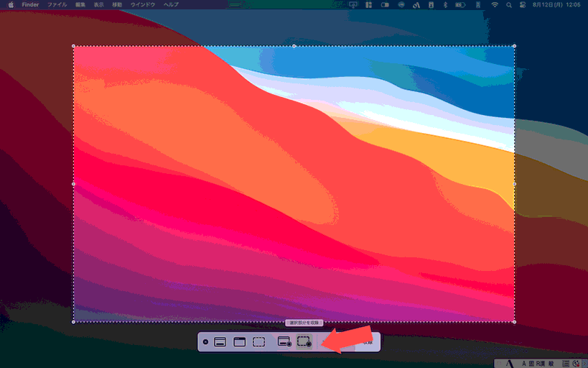Click top-left selection corner handle
Screen dimensions: 588x368
(x=73, y=46)
